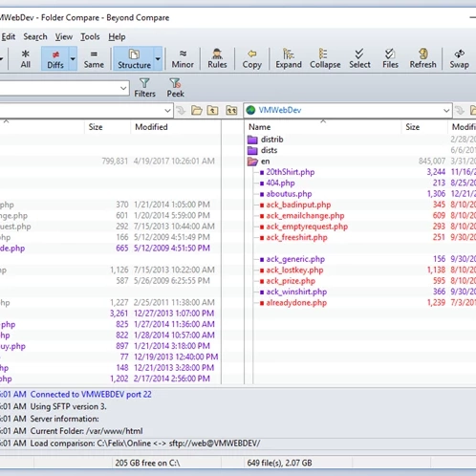Viewport: 476px width, 476px height.
Task: Select 20thShirt.php in right pane
Action: coord(291,172)
